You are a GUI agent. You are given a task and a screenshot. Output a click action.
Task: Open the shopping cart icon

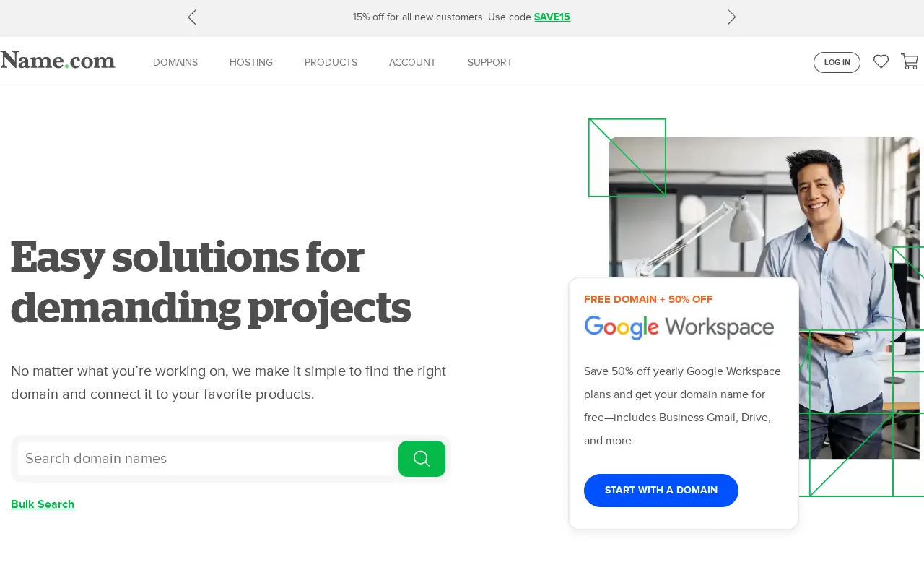[910, 62]
